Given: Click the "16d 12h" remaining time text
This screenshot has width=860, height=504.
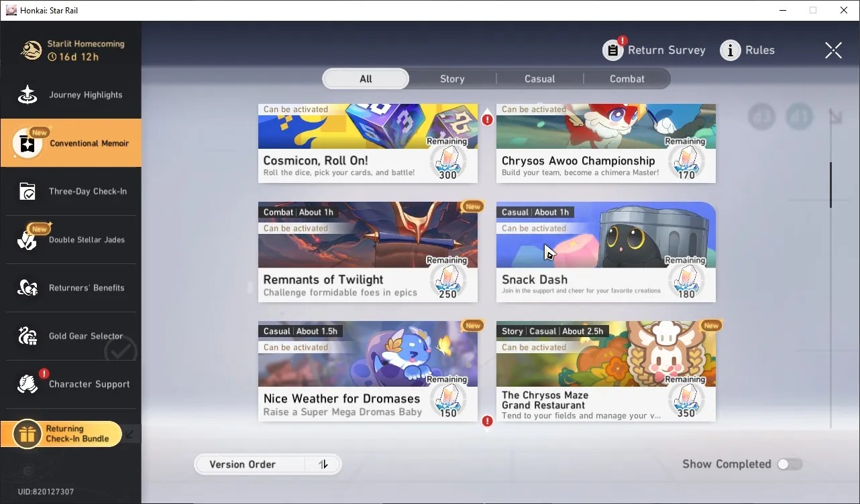Looking at the screenshot, I should click(x=79, y=57).
